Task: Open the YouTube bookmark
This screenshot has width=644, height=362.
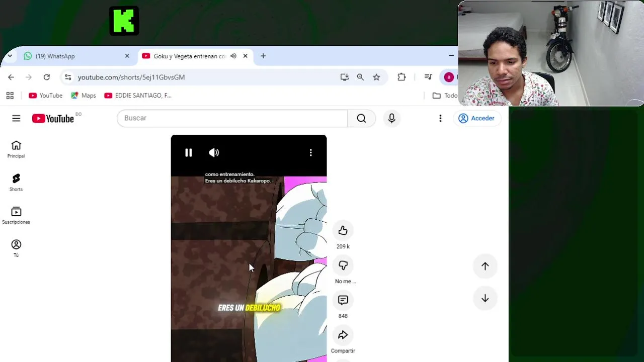Action: pyautogui.click(x=46, y=96)
